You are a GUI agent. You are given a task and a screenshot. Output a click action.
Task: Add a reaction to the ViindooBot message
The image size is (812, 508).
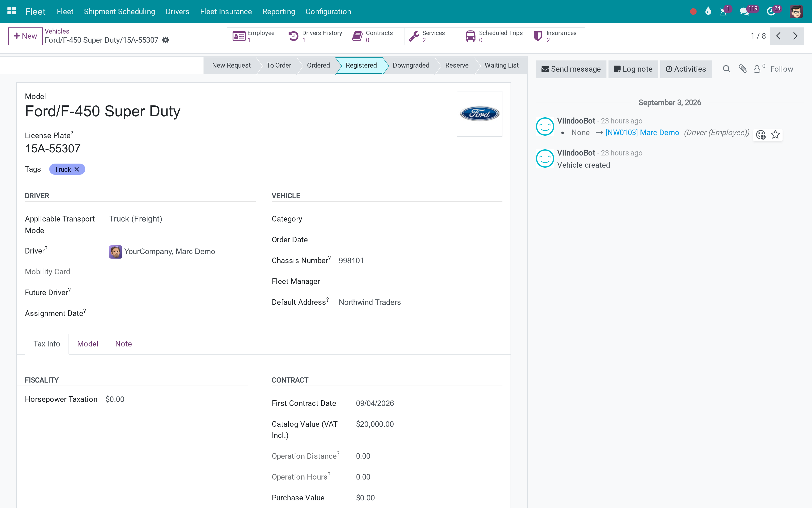tap(761, 135)
